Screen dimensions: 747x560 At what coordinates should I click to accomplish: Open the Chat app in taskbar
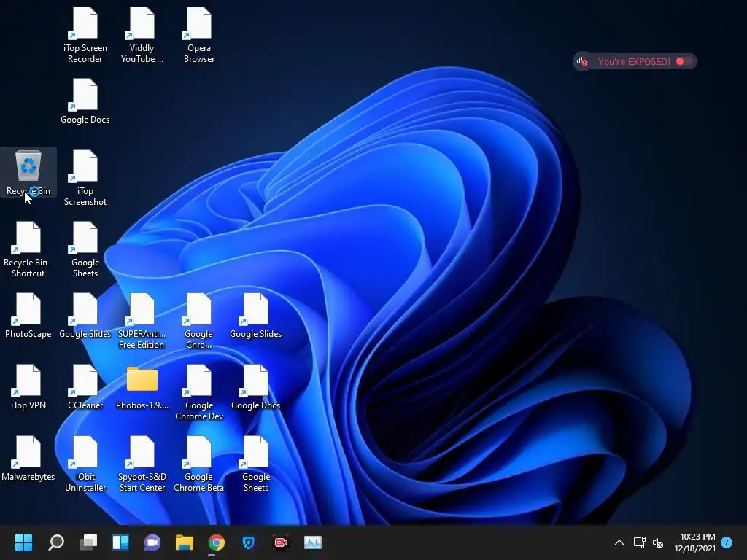tap(152, 542)
